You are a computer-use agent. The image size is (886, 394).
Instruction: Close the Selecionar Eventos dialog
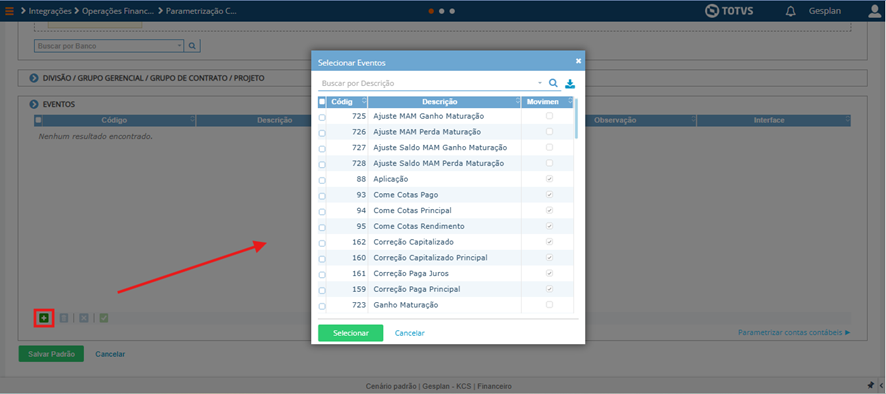coord(578,60)
